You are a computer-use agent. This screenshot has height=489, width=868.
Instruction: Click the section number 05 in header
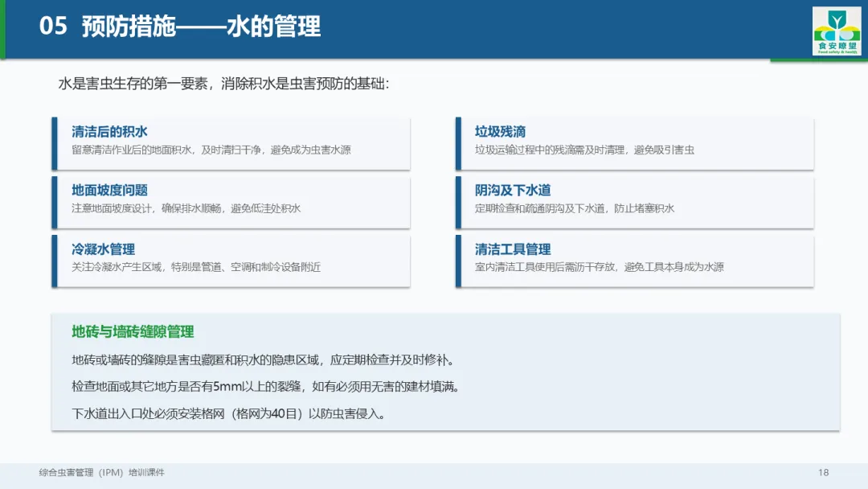(53, 26)
